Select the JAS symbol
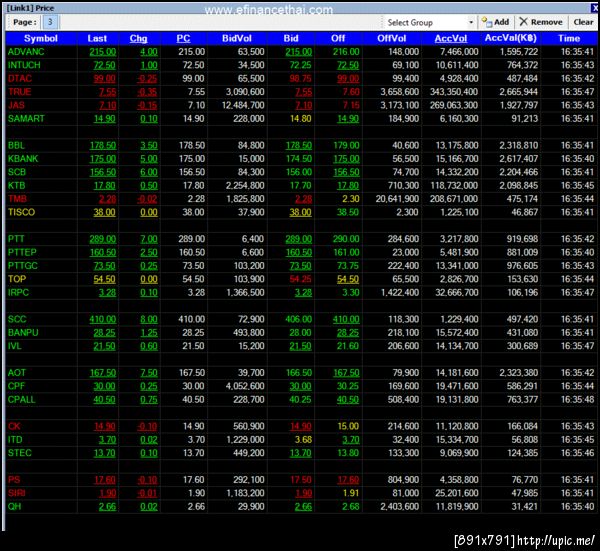Image resolution: width=600 pixels, height=551 pixels. (16, 105)
